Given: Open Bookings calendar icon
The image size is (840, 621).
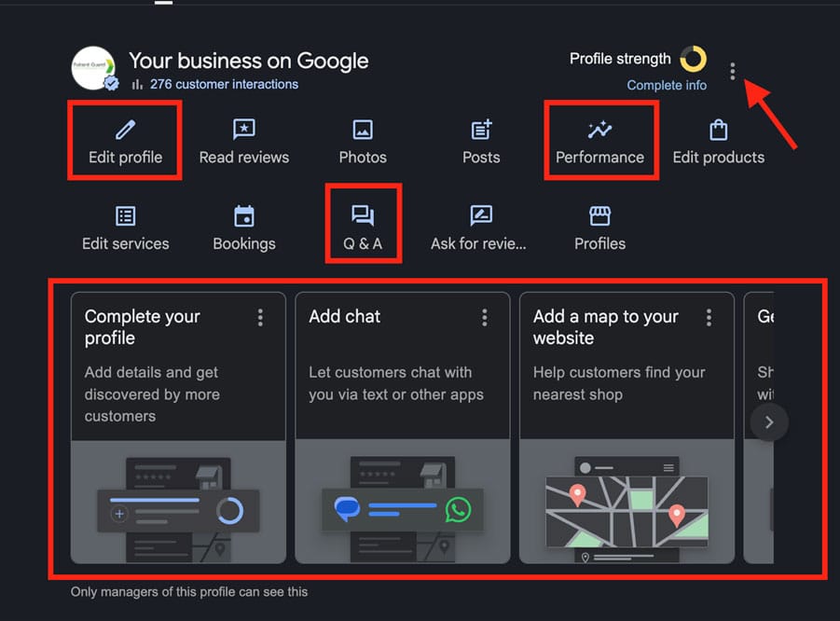Looking at the screenshot, I should click(x=243, y=216).
